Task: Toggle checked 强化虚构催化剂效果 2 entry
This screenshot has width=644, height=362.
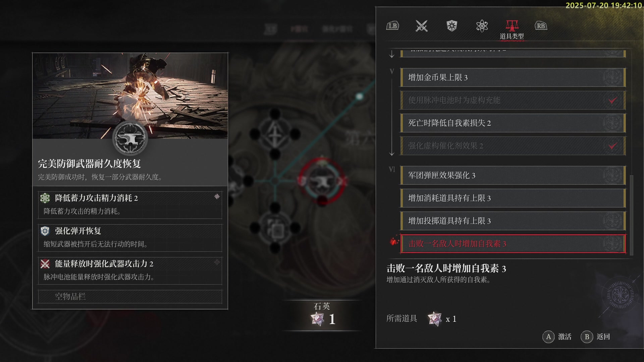Action: click(513, 146)
